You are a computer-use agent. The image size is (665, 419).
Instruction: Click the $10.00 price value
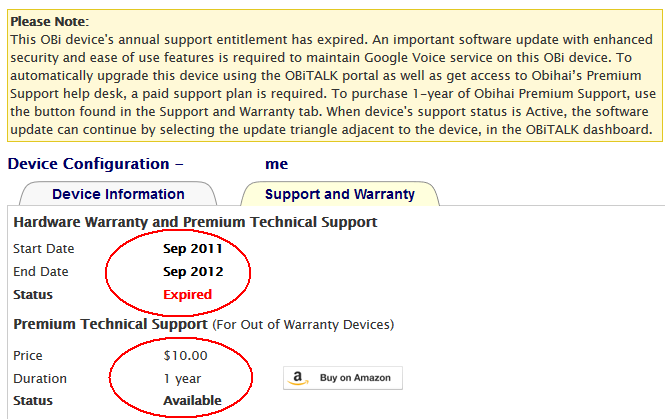click(185, 355)
